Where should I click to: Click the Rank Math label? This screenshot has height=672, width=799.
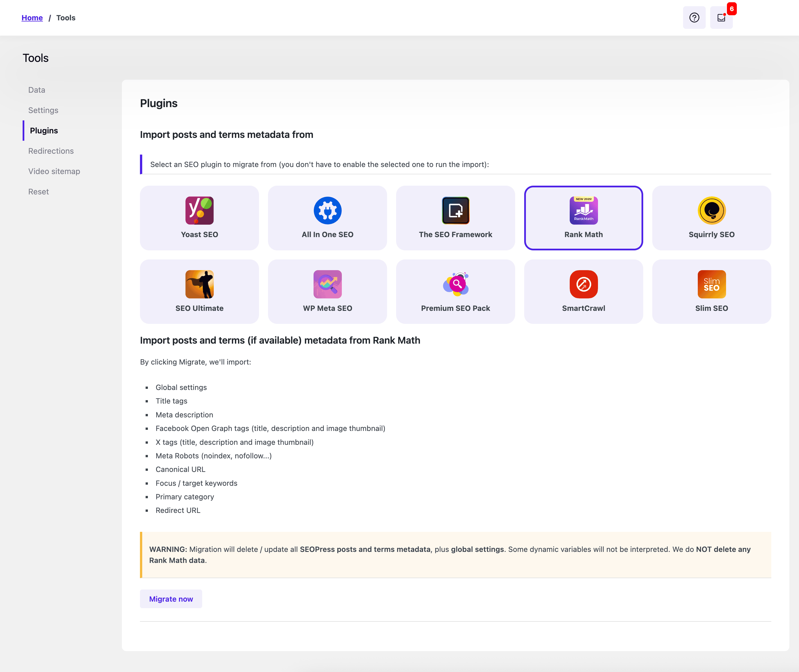(x=584, y=235)
